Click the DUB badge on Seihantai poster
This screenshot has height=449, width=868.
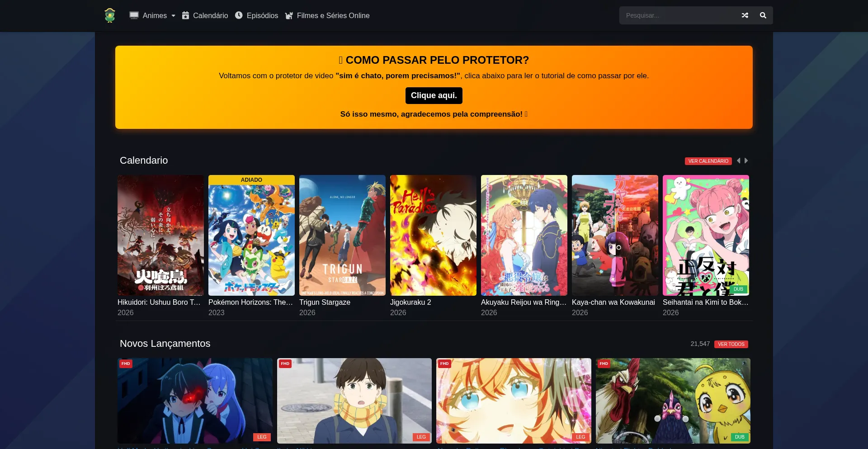coord(738,289)
